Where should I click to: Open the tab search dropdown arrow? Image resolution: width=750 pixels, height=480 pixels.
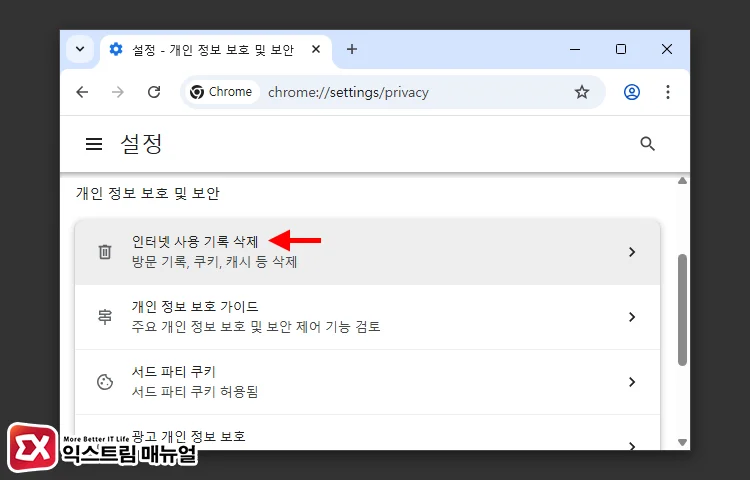80,49
